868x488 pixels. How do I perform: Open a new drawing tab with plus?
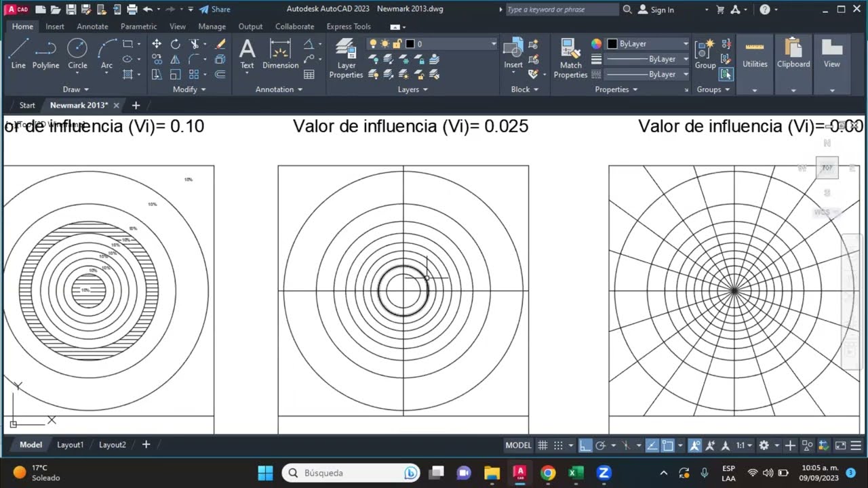[x=136, y=105]
